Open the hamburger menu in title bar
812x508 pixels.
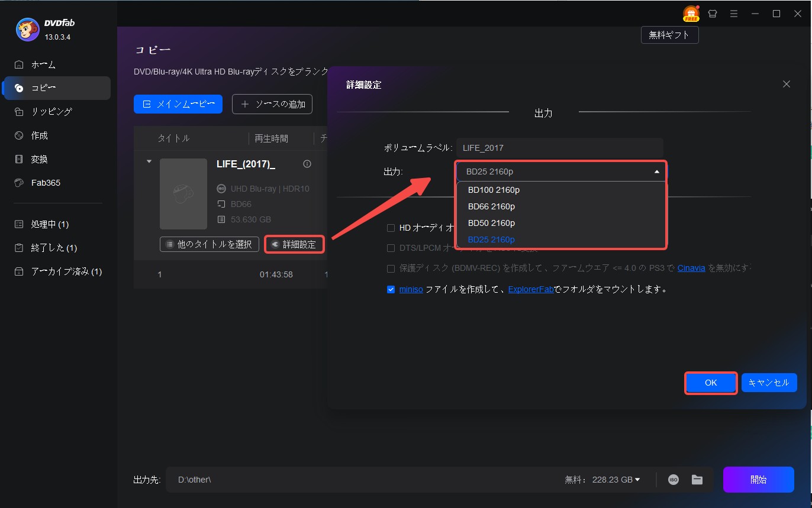(x=733, y=14)
